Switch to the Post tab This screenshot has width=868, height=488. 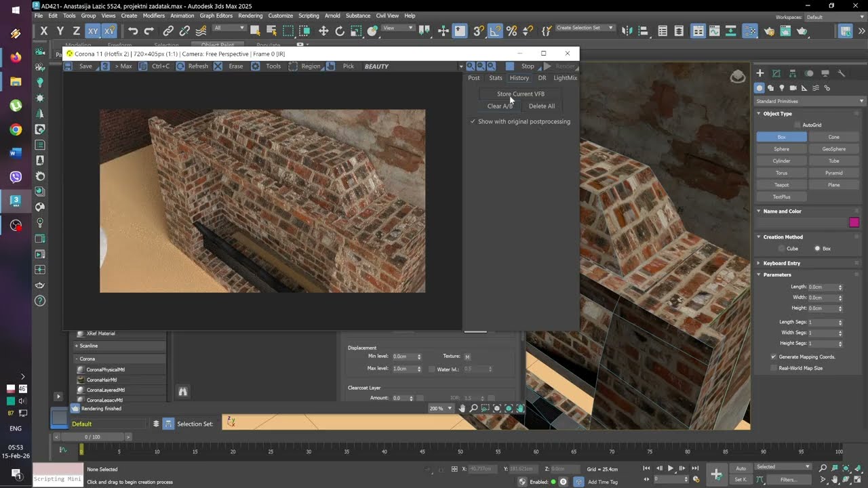coord(474,78)
